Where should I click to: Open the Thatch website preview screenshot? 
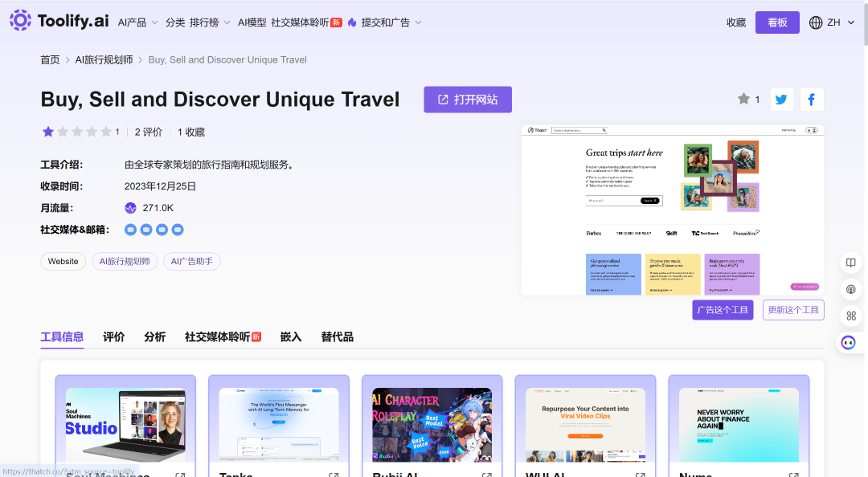click(x=673, y=210)
